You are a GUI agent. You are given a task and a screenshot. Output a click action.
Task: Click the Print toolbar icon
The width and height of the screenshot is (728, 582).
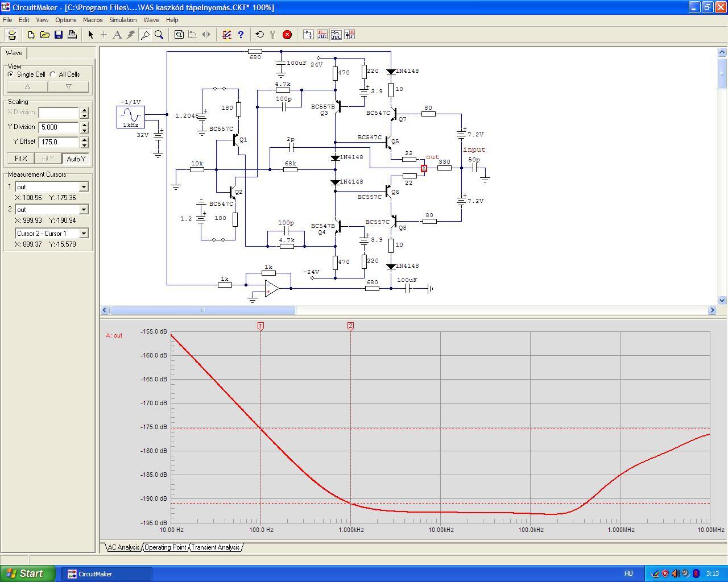click(x=72, y=35)
